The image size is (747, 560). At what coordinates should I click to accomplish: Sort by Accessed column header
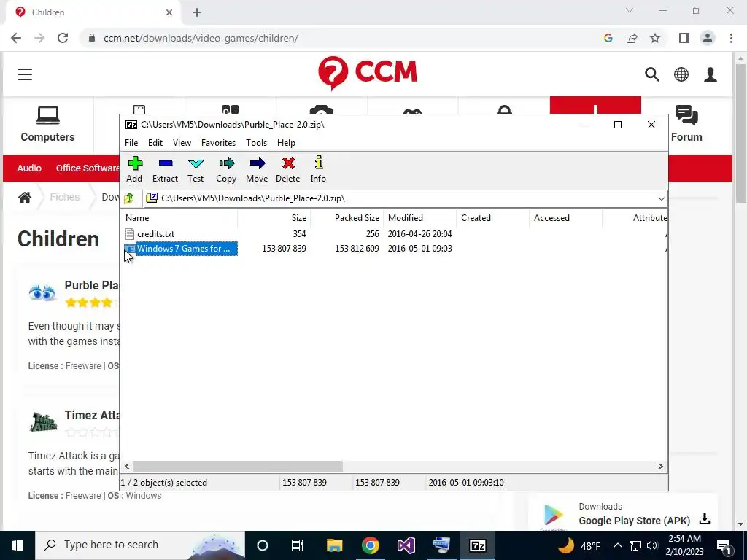pyautogui.click(x=566, y=218)
